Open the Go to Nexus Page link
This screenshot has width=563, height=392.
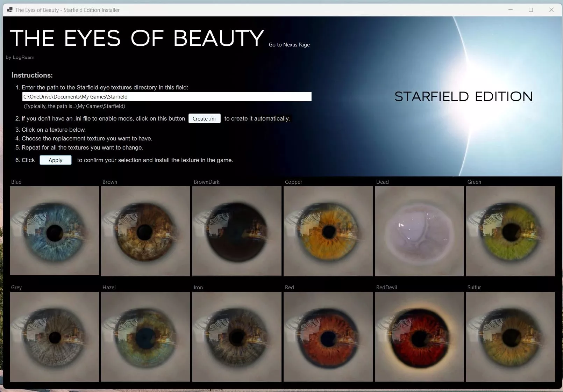tap(289, 45)
